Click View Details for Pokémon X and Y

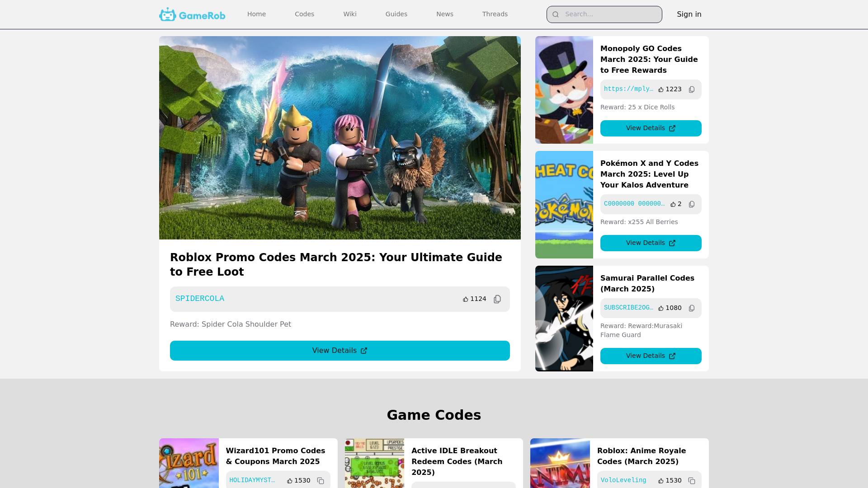click(651, 243)
